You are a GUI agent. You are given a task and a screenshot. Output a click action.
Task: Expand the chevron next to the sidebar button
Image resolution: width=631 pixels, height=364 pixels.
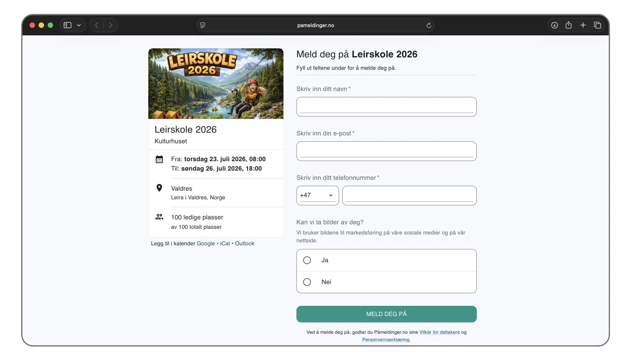78,25
